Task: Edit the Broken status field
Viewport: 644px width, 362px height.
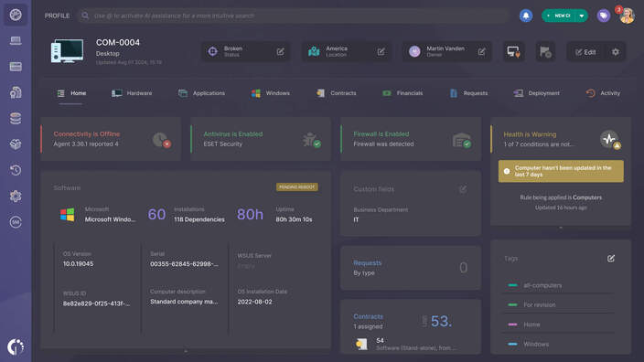Action: point(281,52)
